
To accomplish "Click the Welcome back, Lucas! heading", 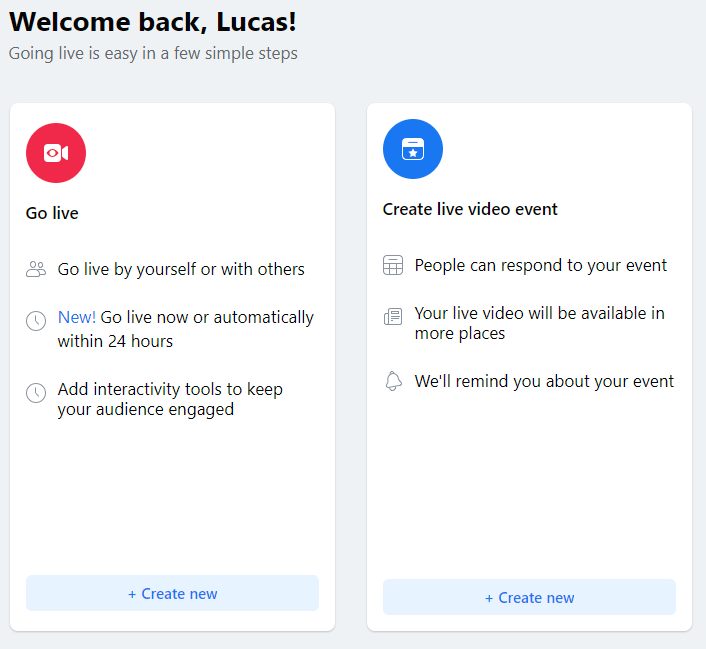I will [153, 22].
